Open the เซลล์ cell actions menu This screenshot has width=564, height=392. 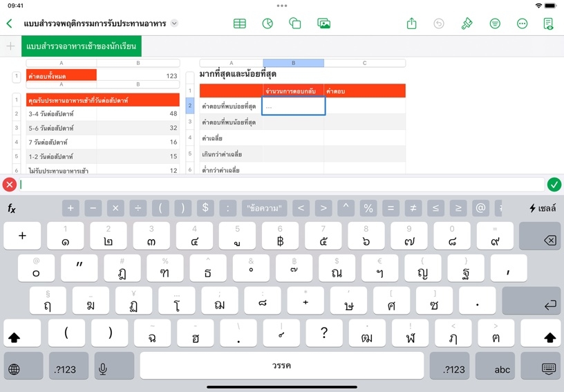pos(543,208)
